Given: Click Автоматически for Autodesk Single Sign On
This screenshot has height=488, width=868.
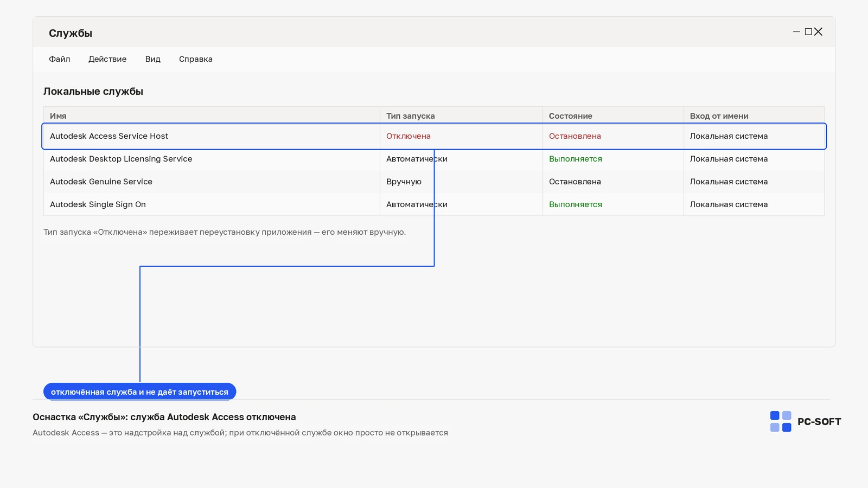Looking at the screenshot, I should [x=417, y=204].
